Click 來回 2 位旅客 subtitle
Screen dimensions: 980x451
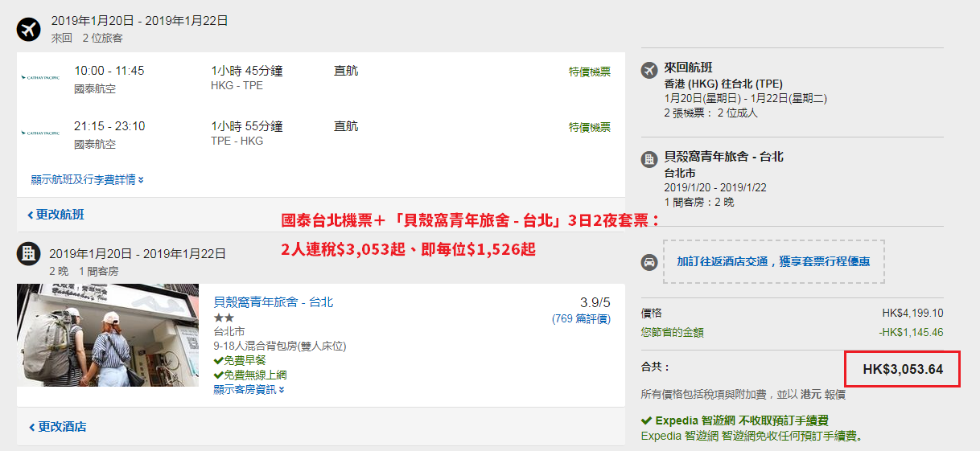[87, 38]
